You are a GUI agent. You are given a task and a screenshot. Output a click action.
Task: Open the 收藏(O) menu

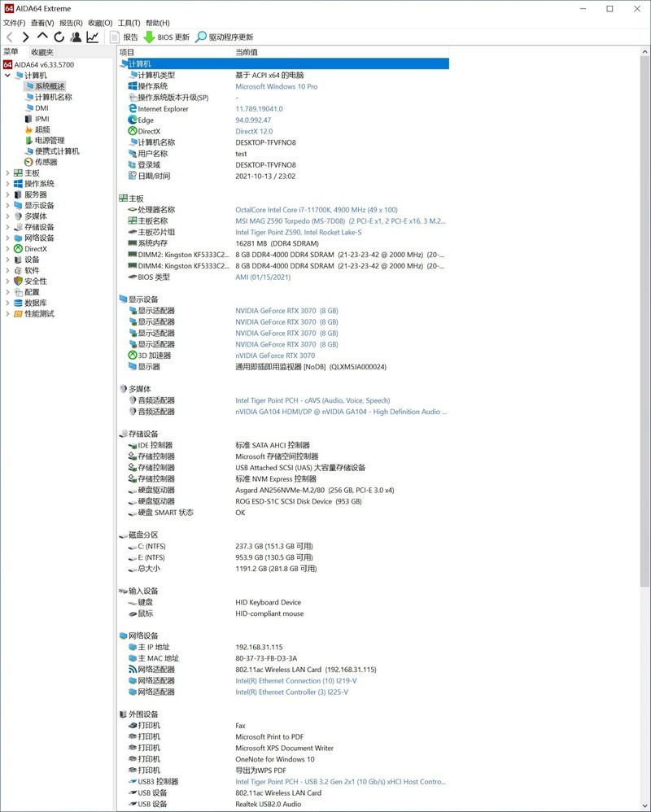click(100, 23)
